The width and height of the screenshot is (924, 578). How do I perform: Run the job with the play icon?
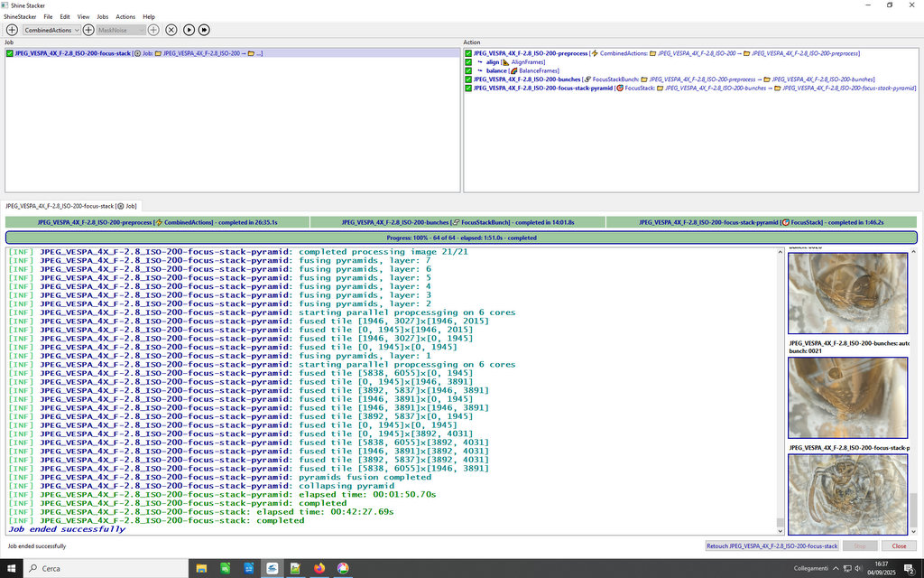point(189,30)
